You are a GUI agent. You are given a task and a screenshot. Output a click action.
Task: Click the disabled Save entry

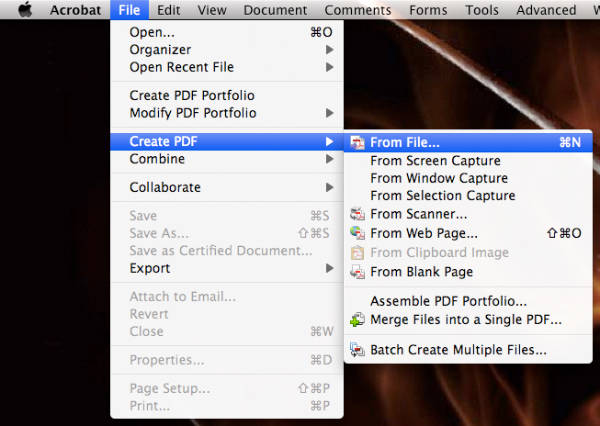coord(227,216)
